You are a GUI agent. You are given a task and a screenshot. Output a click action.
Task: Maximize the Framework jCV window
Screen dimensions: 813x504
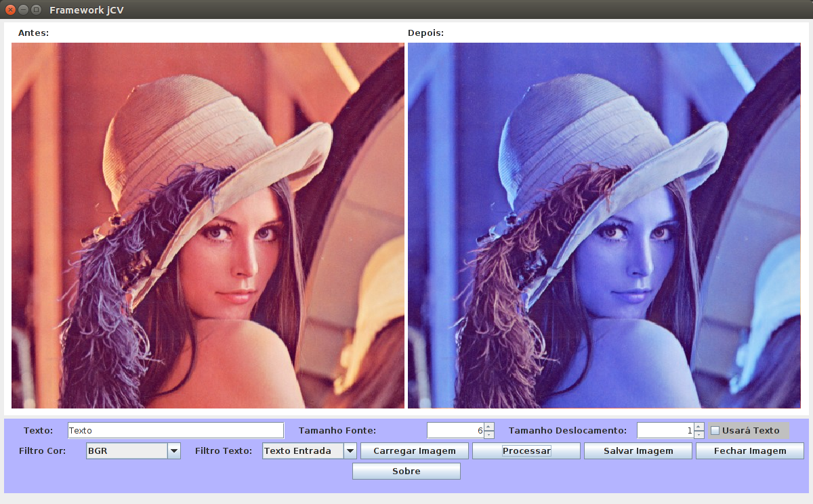click(x=36, y=10)
